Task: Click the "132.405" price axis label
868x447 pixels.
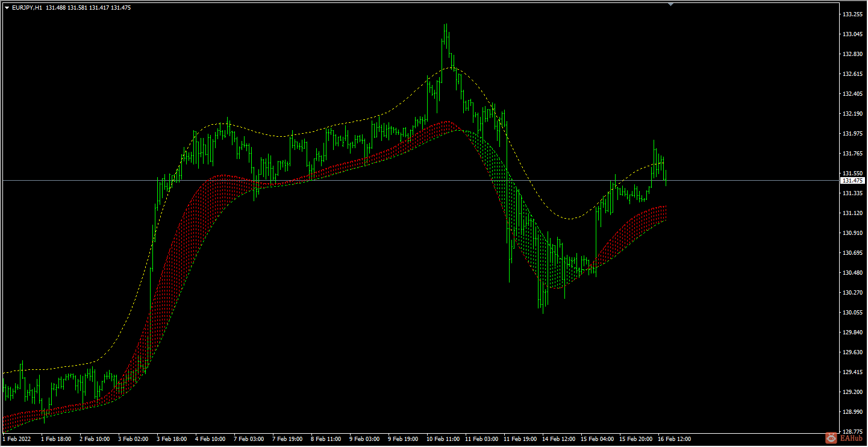Action: coord(853,94)
